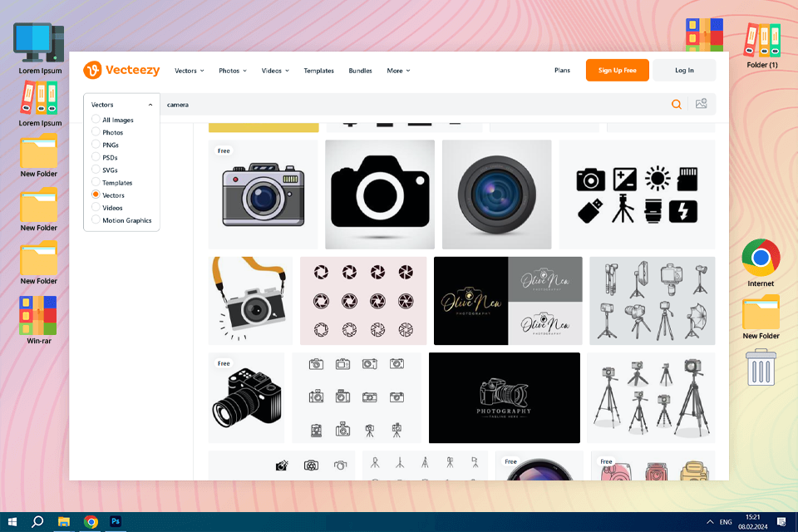Screen dimensions: 798x532
Task: Open the notification center icon in tray
Action: tap(781, 522)
